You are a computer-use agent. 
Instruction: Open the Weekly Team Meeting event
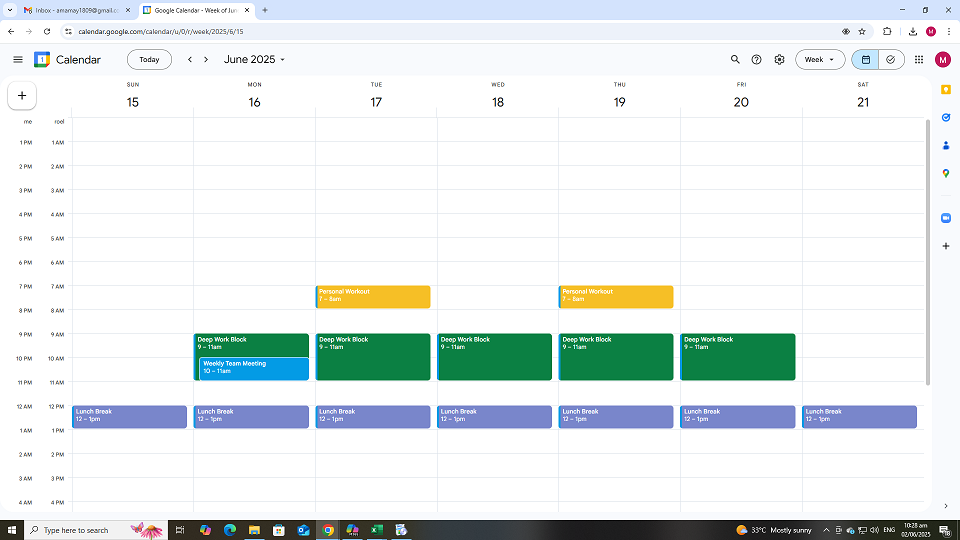pos(254,369)
